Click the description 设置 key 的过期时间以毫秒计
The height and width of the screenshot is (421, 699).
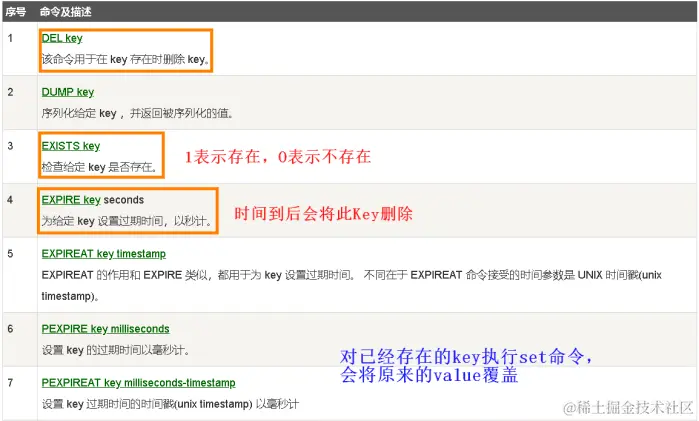tap(115, 351)
